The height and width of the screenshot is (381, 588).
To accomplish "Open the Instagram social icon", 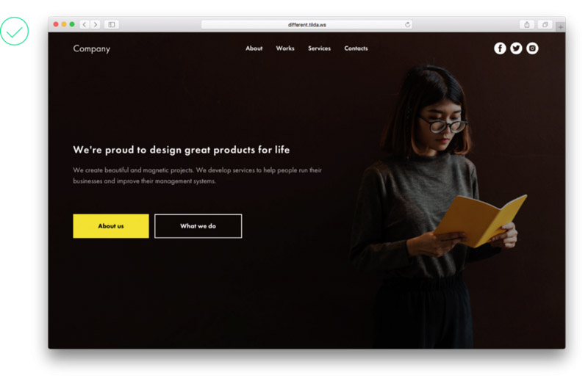I will 532,48.
